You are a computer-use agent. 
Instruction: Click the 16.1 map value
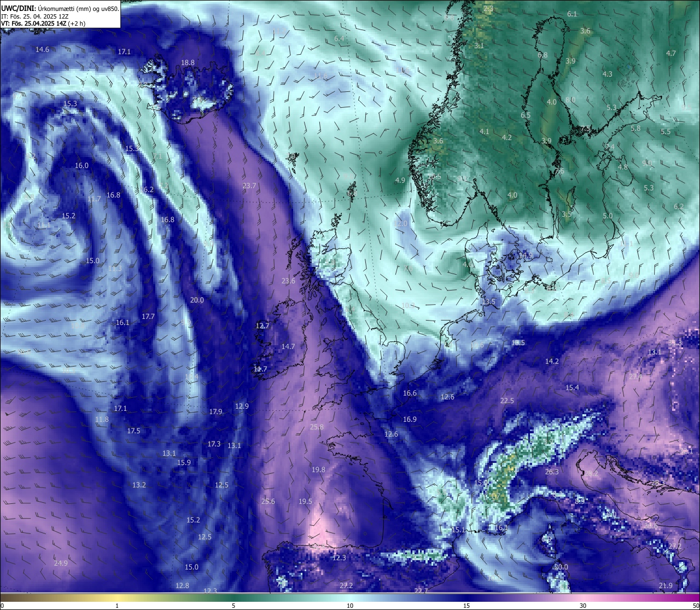click(122, 322)
